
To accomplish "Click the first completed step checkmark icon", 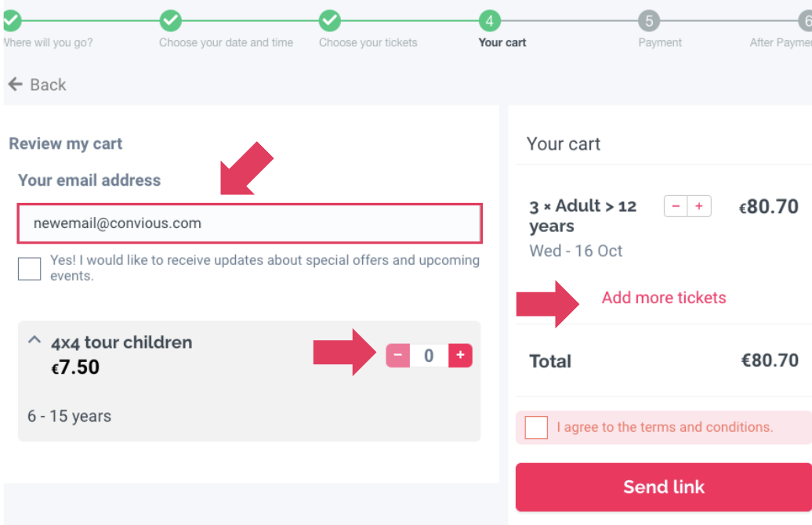I will point(11,21).
